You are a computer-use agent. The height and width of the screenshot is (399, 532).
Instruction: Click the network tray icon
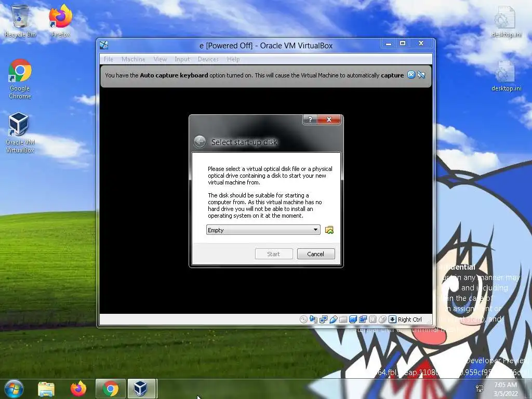point(480,389)
